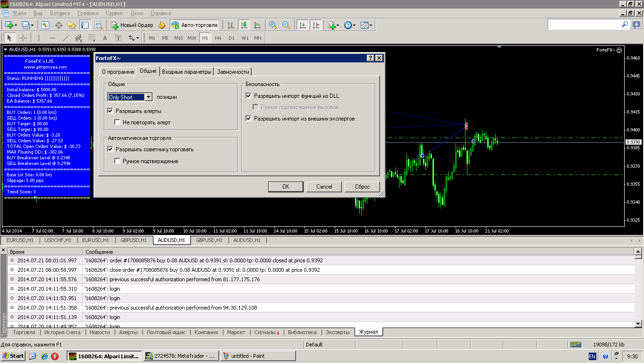644x363 pixels.
Task: Click the zoom in magnifier icon
Action: [273, 25]
